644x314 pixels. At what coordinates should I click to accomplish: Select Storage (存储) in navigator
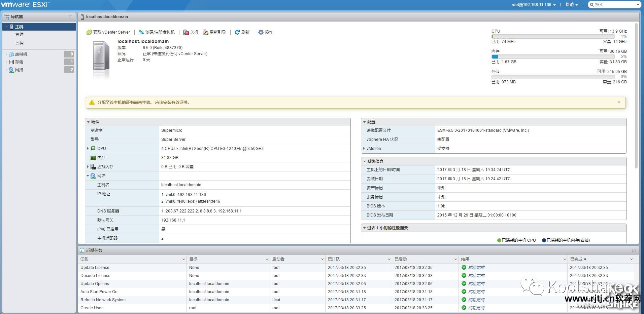tap(19, 62)
